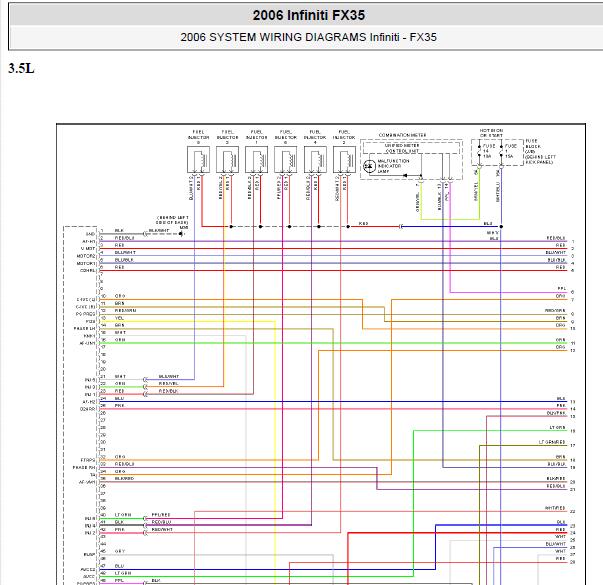Click the 'YEL' wire label at pin 13

click(x=119, y=318)
